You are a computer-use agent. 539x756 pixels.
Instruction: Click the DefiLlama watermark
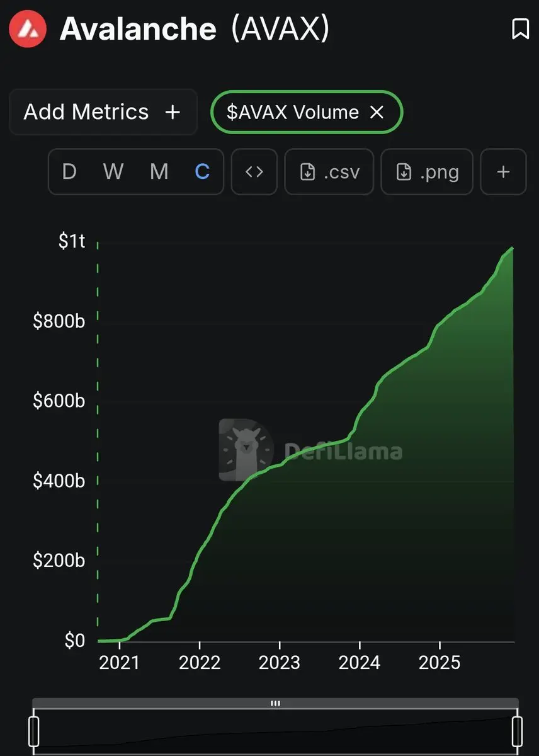click(x=310, y=450)
